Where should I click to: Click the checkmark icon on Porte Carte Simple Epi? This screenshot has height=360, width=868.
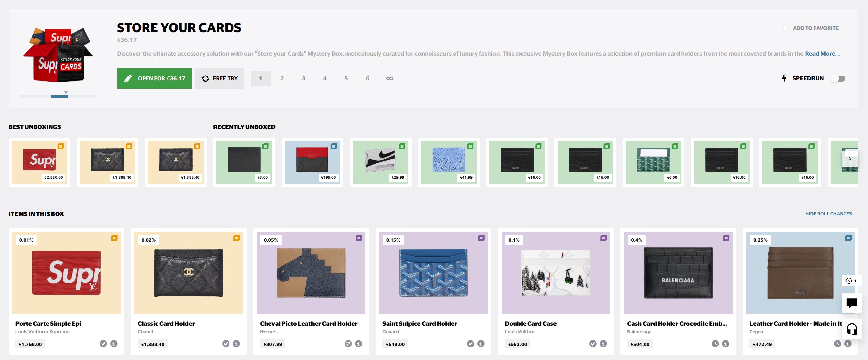coord(103,344)
